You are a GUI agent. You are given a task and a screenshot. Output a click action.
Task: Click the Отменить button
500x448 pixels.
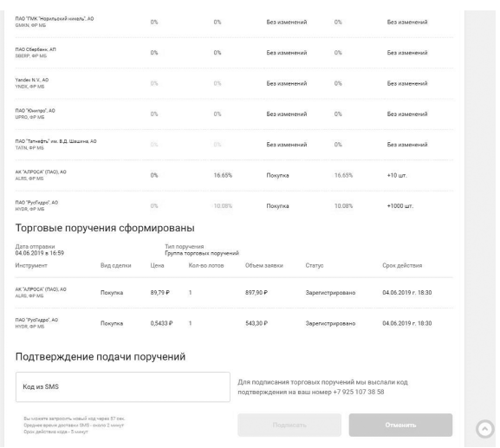click(x=400, y=425)
